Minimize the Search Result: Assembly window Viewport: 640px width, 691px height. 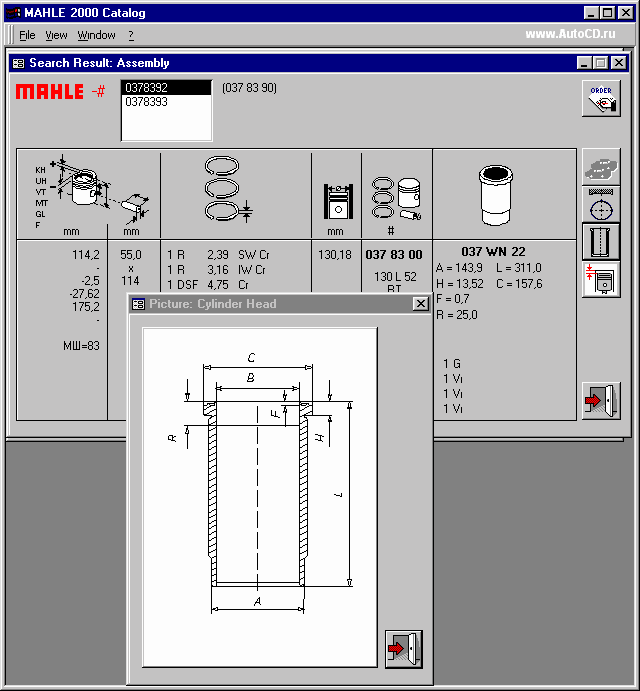[x=584, y=63]
